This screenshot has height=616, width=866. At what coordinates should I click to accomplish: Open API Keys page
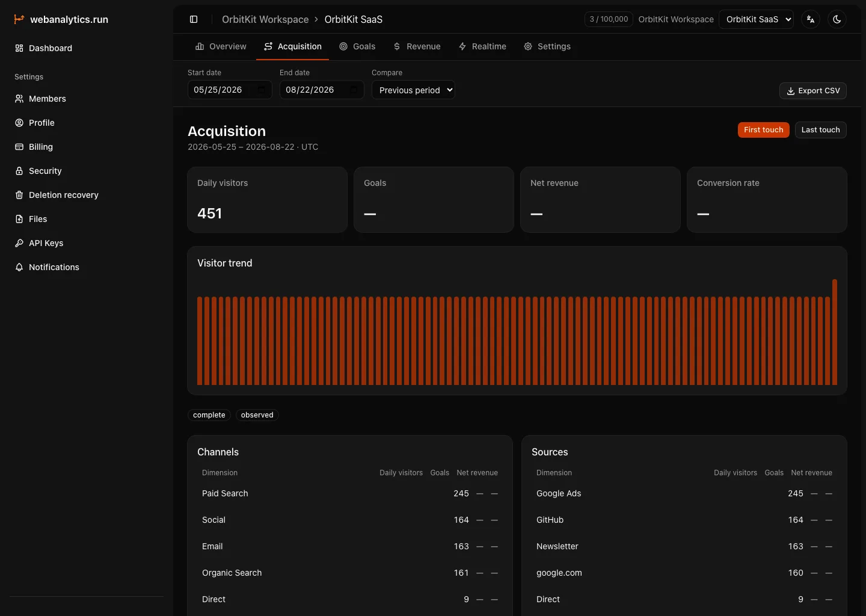[x=87, y=243]
